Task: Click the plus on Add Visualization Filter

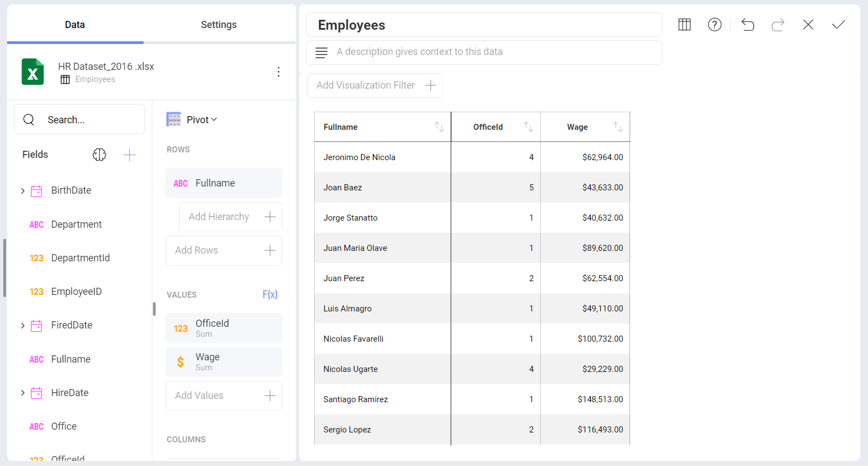Action: (431, 85)
